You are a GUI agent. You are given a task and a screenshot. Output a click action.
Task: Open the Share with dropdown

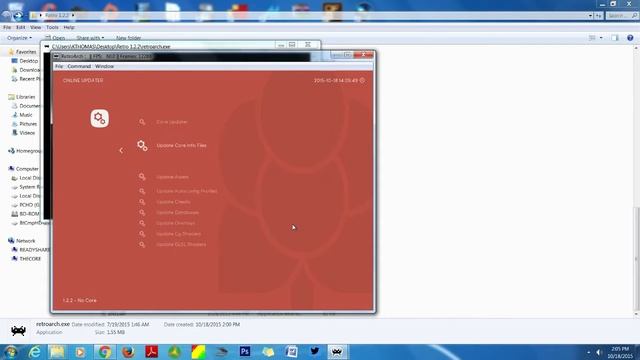pos(90,38)
